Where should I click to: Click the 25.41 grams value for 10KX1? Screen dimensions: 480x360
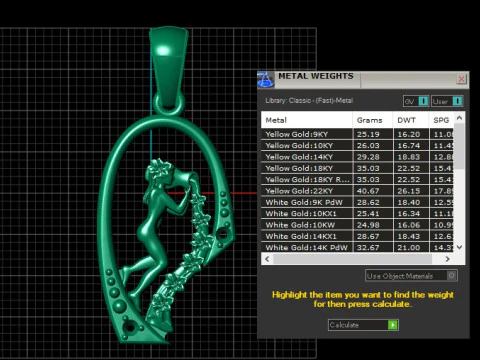(368, 214)
